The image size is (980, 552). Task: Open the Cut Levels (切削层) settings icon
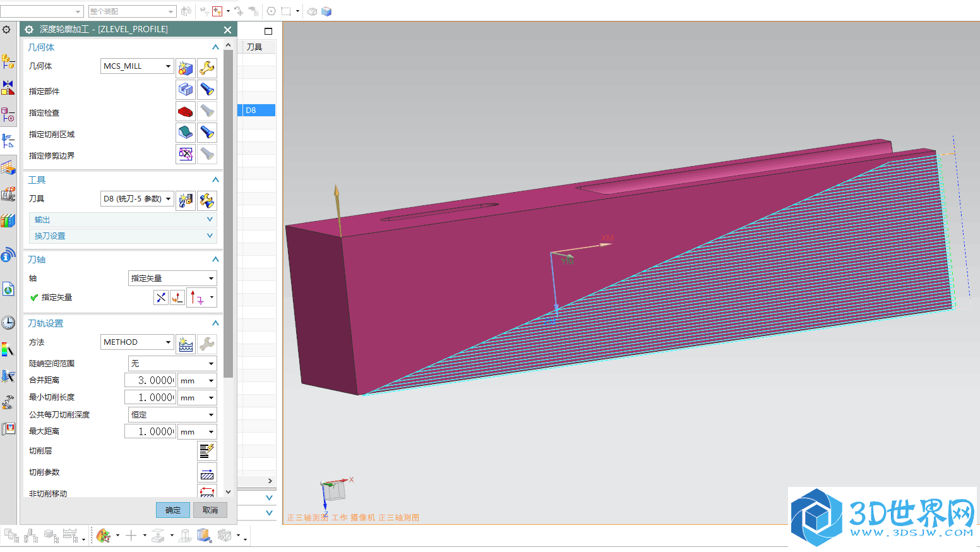(x=207, y=451)
